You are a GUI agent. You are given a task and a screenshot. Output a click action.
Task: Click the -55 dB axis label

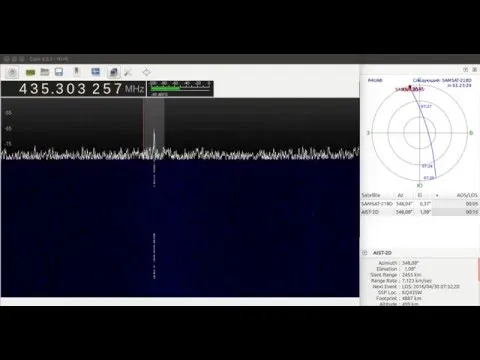(8, 113)
